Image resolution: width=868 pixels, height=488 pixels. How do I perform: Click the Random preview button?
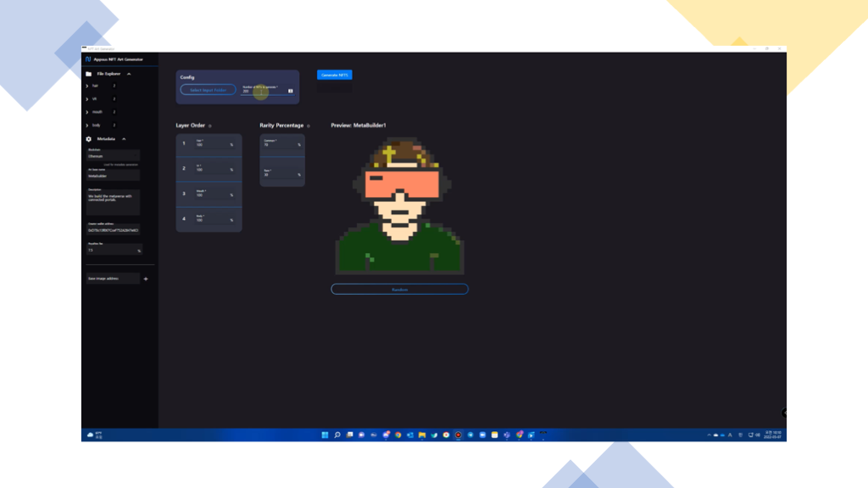click(x=399, y=289)
